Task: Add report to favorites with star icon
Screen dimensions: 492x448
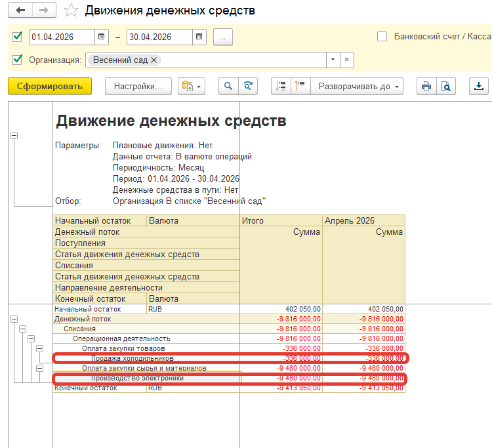Action: (72, 11)
